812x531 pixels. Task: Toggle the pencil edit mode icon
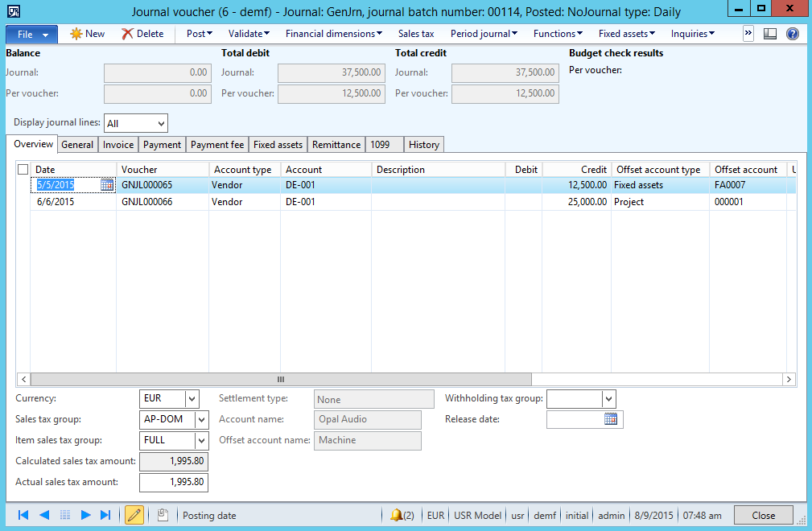[134, 515]
